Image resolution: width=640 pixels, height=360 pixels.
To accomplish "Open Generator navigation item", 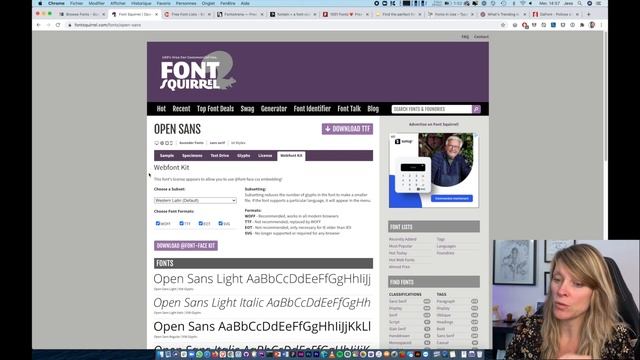I will click(274, 109).
